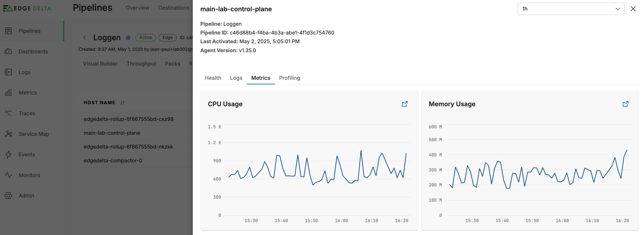
Task: Click the Admin gear icon
Action: click(8, 195)
